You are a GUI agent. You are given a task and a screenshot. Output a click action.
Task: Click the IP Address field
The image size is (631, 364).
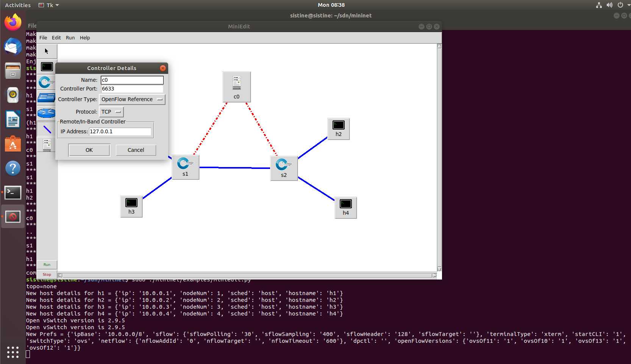120,131
